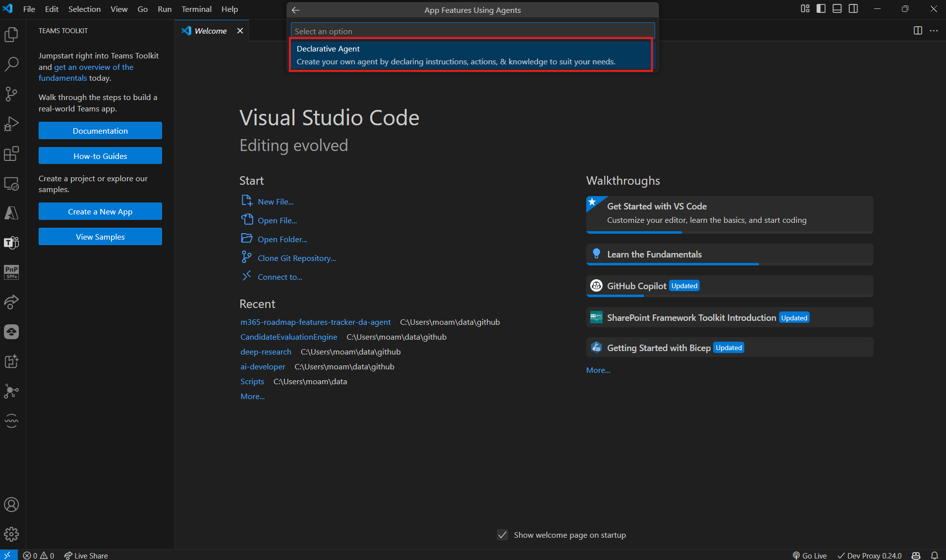Click the Select an option input field
Viewport: 946px width, 560px height.
tap(472, 31)
